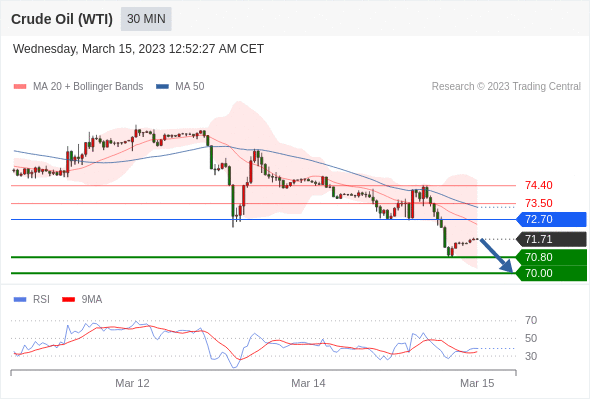Image resolution: width=590 pixels, height=400 pixels.
Task: Click the blue MA 50 legend swatch
Action: (x=162, y=87)
